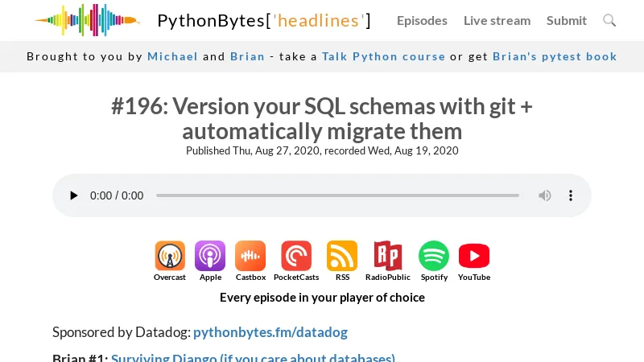Open the Live stream page

(x=497, y=20)
